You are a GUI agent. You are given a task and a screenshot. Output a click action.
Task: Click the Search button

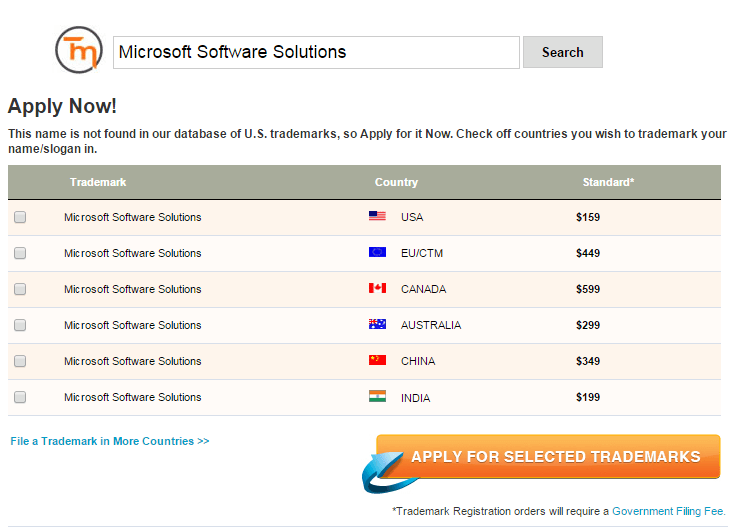click(562, 52)
